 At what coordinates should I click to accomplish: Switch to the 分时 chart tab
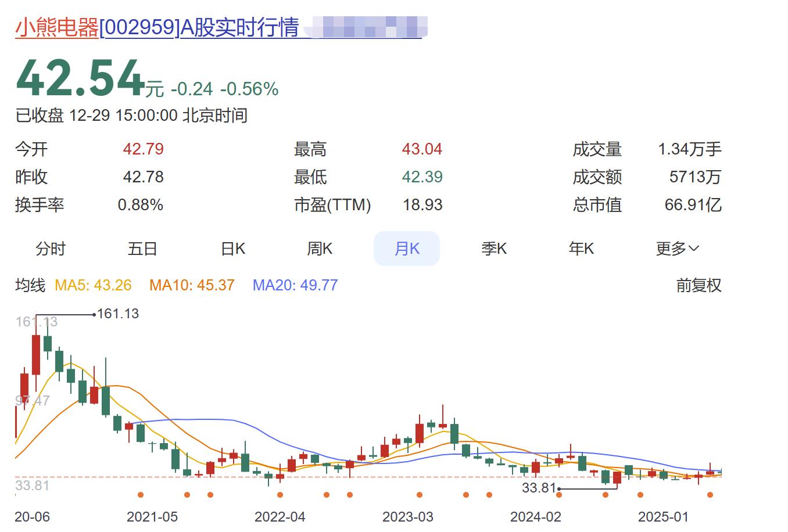click(x=51, y=249)
